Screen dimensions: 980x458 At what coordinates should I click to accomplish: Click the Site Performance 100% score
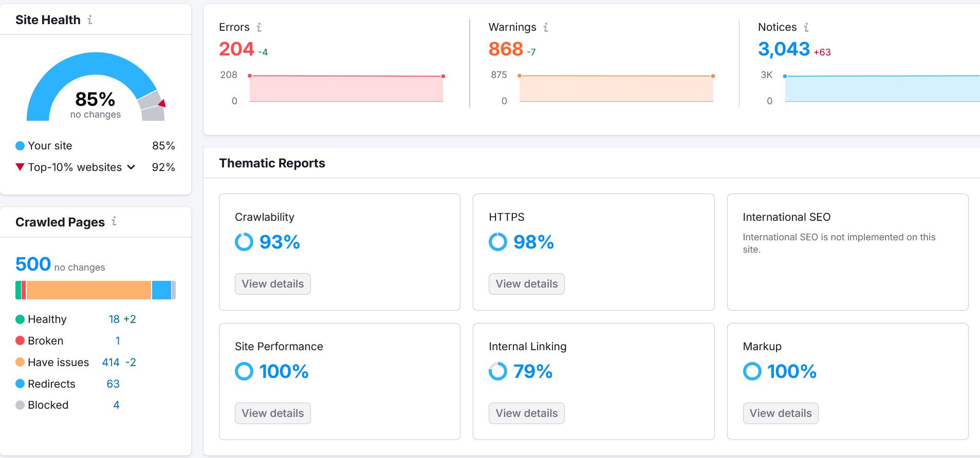pos(284,371)
